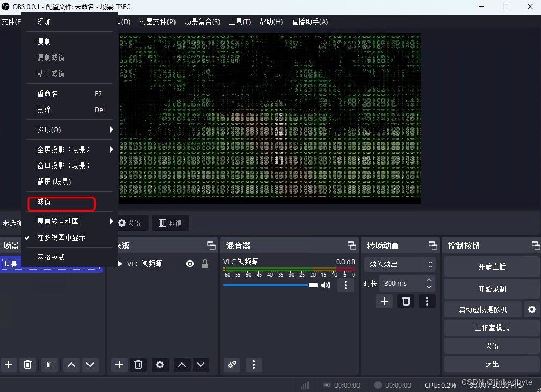Image resolution: width=541 pixels, height=392 pixels.
Task: Pop out the 控制按钮 dock panel icon
Action: pyautogui.click(x=536, y=245)
